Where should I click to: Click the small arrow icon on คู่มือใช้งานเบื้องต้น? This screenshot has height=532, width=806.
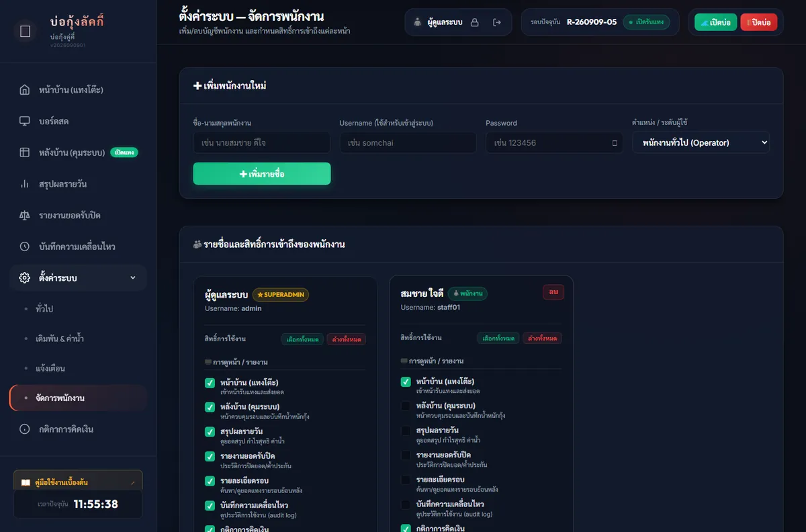[x=132, y=482]
